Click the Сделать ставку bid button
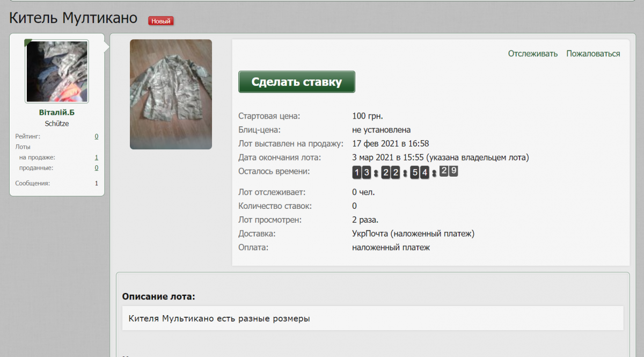 296,82
